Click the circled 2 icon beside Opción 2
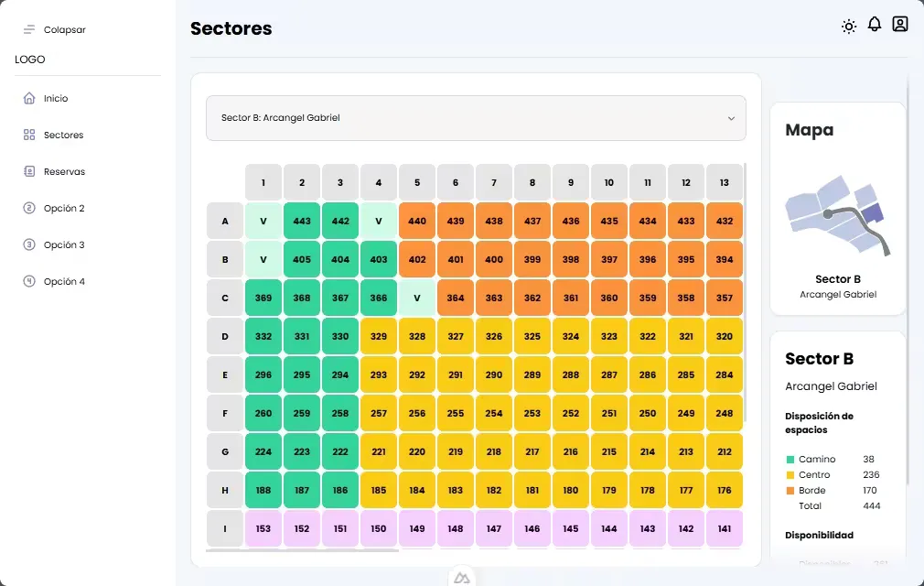This screenshot has height=586, width=924. [29, 208]
